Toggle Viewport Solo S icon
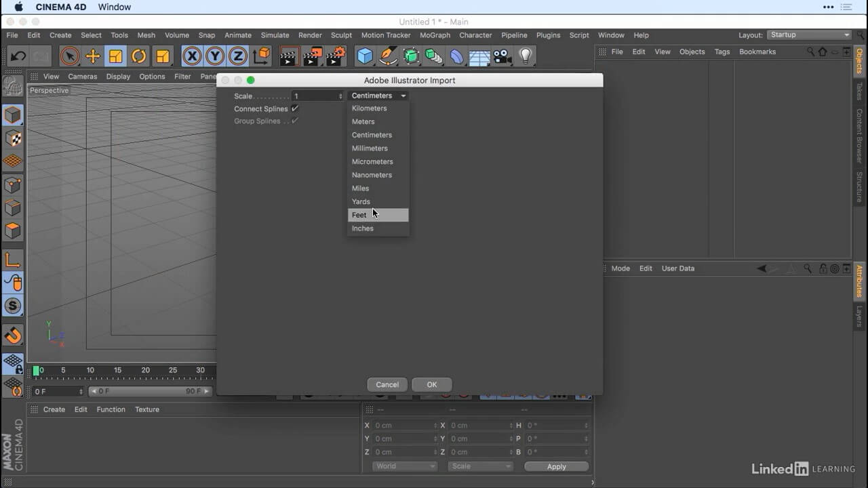Viewport: 868px width, 488px height. coord(13,306)
